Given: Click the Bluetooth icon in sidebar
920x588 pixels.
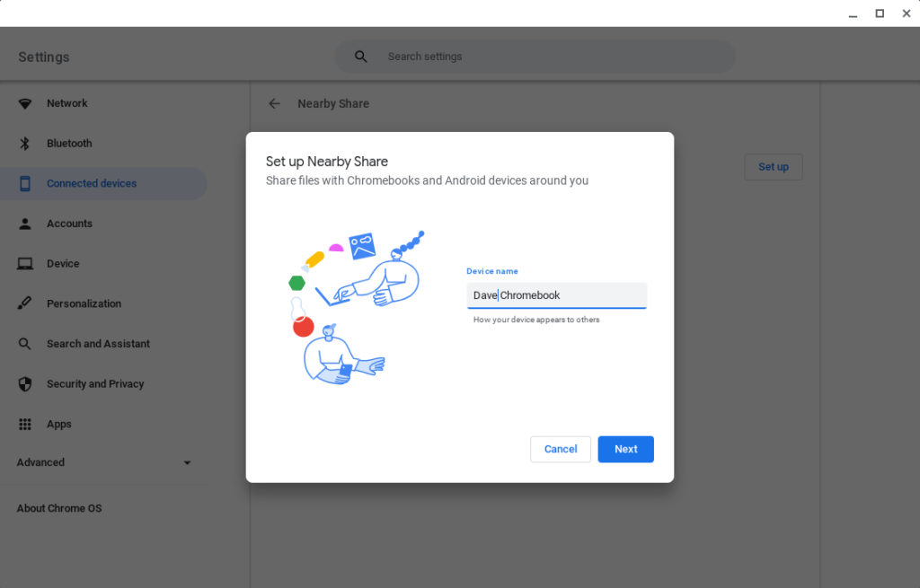Looking at the screenshot, I should coord(24,144).
